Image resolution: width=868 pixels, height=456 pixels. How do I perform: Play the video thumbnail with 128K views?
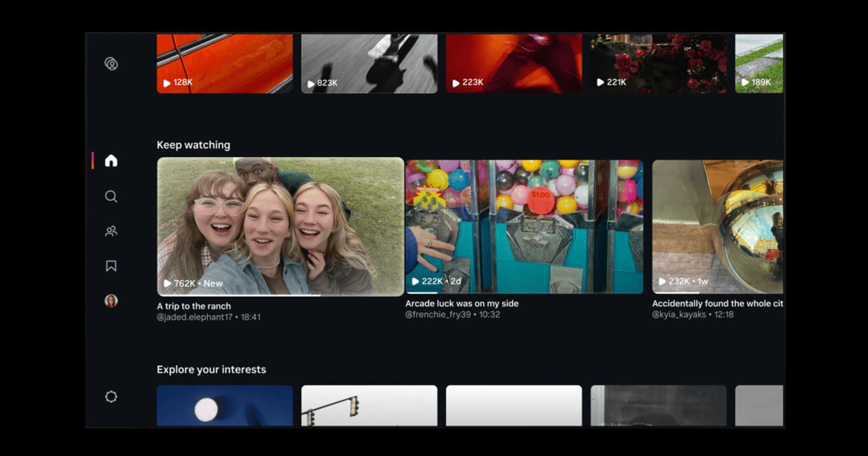(x=225, y=64)
